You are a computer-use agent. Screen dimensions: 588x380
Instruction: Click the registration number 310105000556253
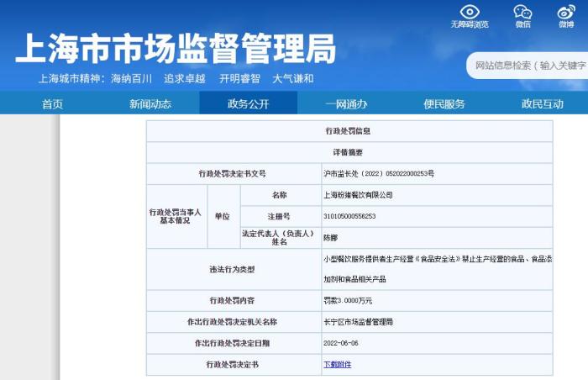click(349, 216)
